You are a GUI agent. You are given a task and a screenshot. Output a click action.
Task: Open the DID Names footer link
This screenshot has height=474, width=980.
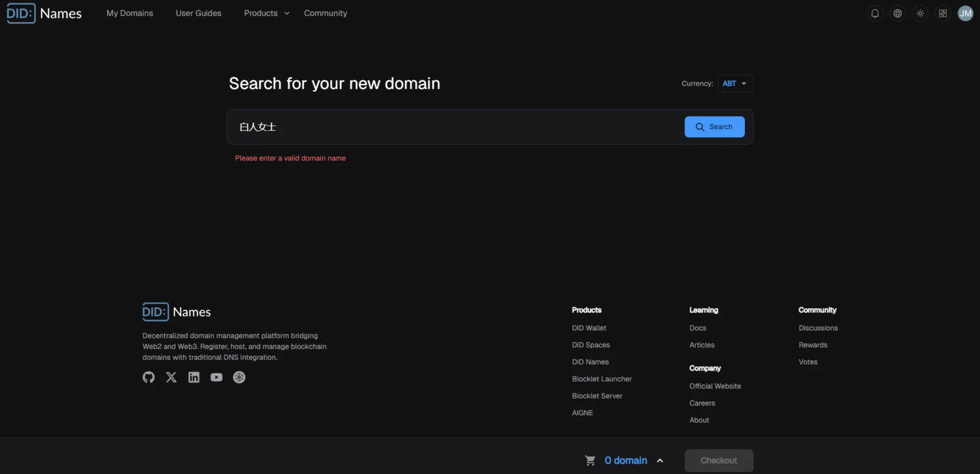[x=590, y=362]
